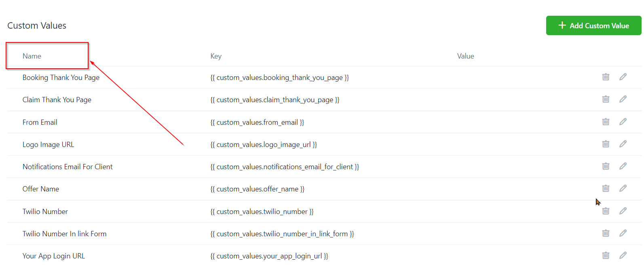Delete the Your App Login URL value
Image resolution: width=644 pixels, height=273 pixels.
(606, 255)
